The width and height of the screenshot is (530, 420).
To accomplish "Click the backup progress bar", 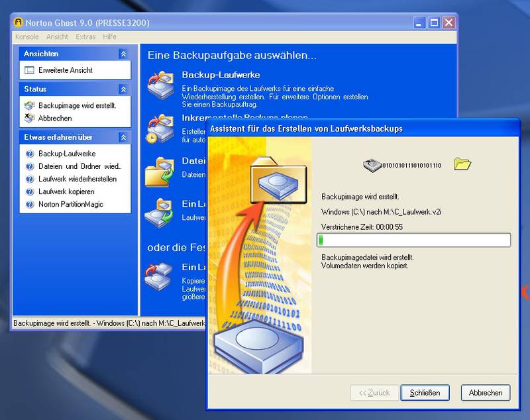I will [x=413, y=240].
